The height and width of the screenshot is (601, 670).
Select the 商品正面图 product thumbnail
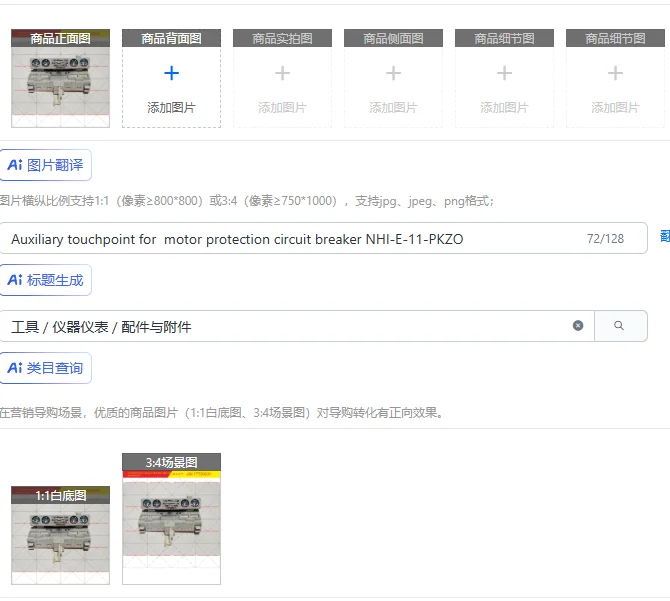[x=60, y=78]
